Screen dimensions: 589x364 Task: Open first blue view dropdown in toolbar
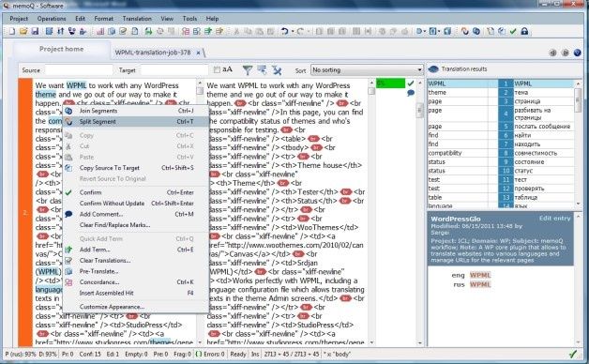[421, 31]
